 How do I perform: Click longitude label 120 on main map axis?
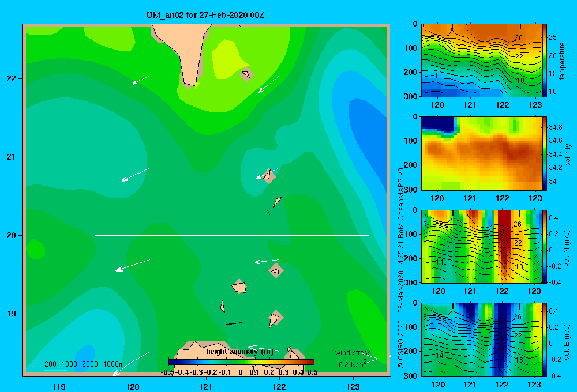133,386
